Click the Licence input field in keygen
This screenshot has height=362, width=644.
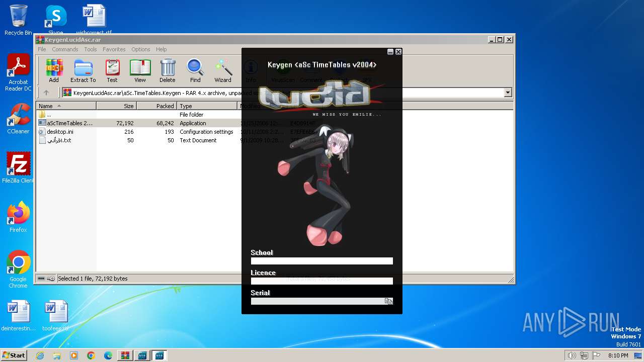[321, 281]
